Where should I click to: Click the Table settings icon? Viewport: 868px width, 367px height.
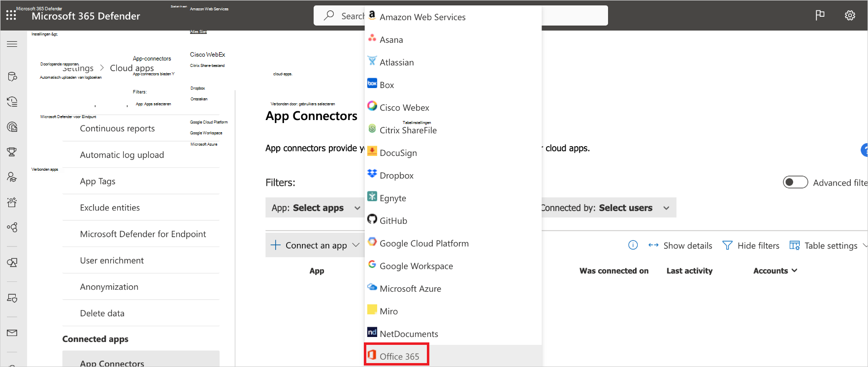point(795,245)
